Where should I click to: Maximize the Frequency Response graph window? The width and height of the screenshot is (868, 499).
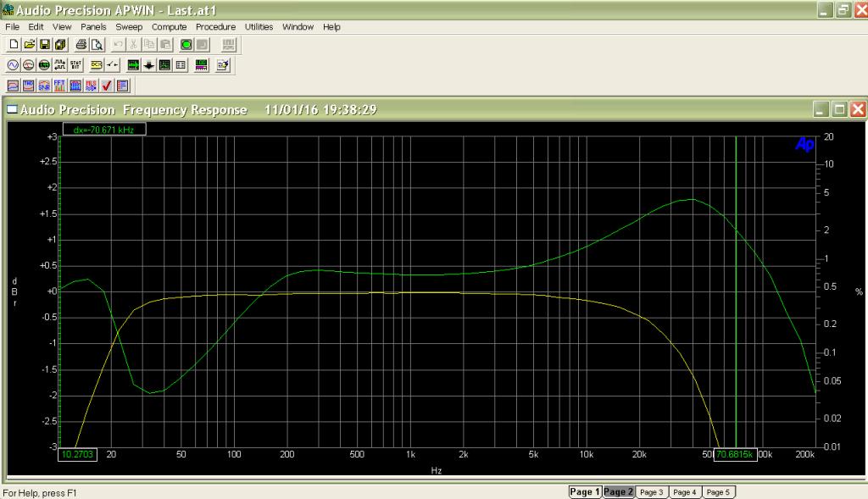coord(840,109)
